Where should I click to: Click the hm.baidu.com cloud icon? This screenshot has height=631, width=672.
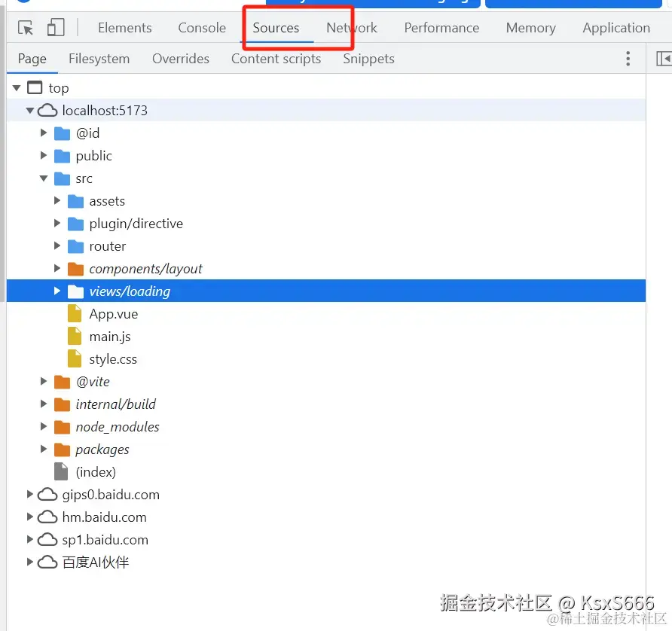point(47,517)
